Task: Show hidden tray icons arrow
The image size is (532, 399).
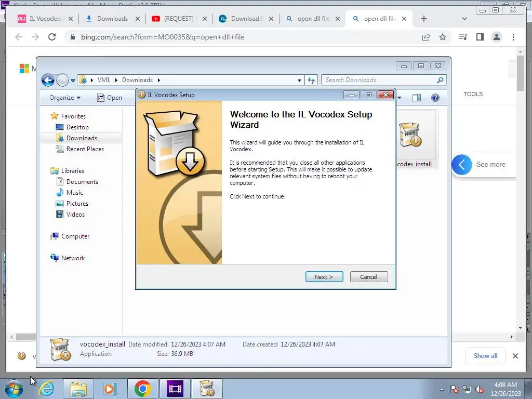Action: pyautogui.click(x=442, y=390)
